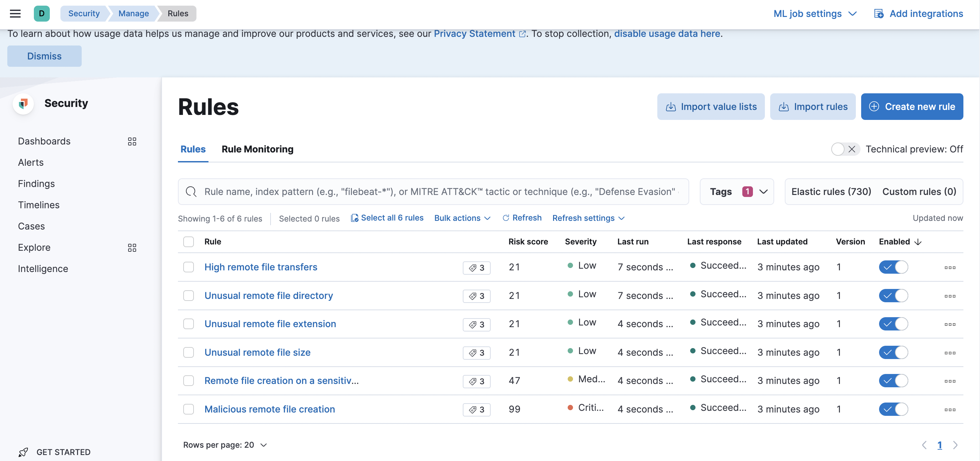This screenshot has height=461, width=980.
Task: Go to next page arrow in pagination
Action: tap(955, 445)
